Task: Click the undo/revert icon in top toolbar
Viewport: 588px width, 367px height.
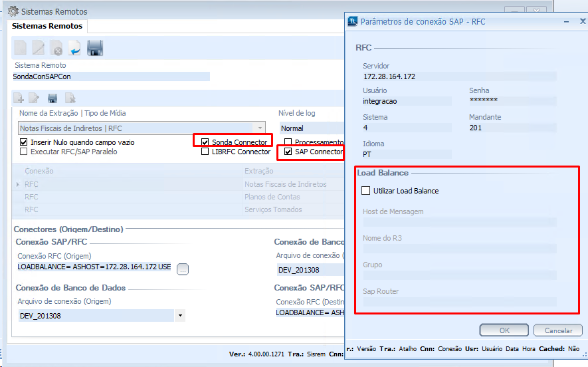Action: tap(74, 48)
